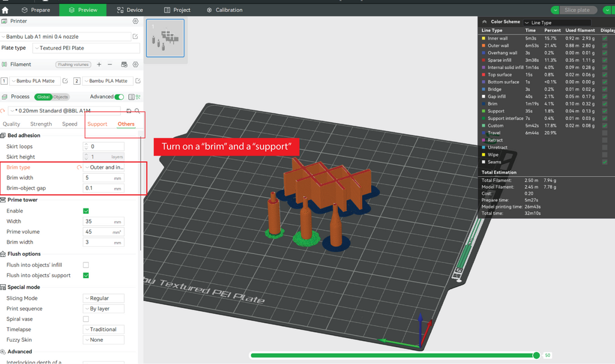Viewport: 615px width, 364px height.
Task: Open the Strength settings tab
Action: (x=41, y=124)
